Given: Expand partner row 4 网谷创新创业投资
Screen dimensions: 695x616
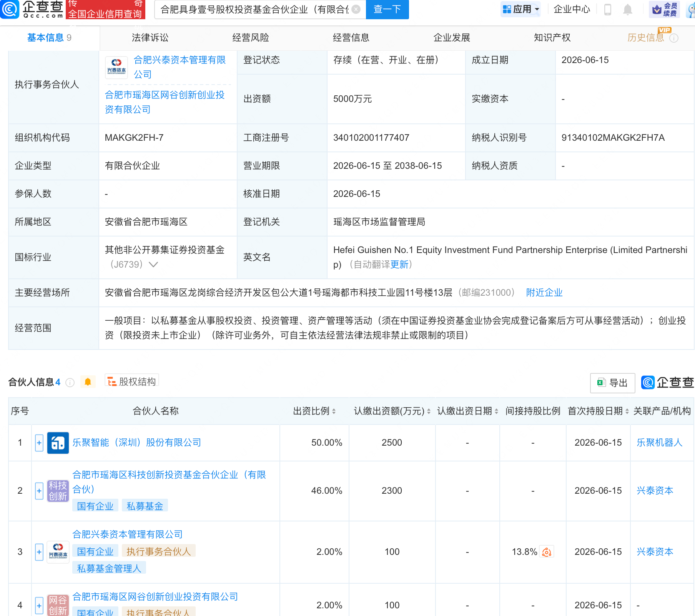Looking at the screenshot, I should pos(39,605).
